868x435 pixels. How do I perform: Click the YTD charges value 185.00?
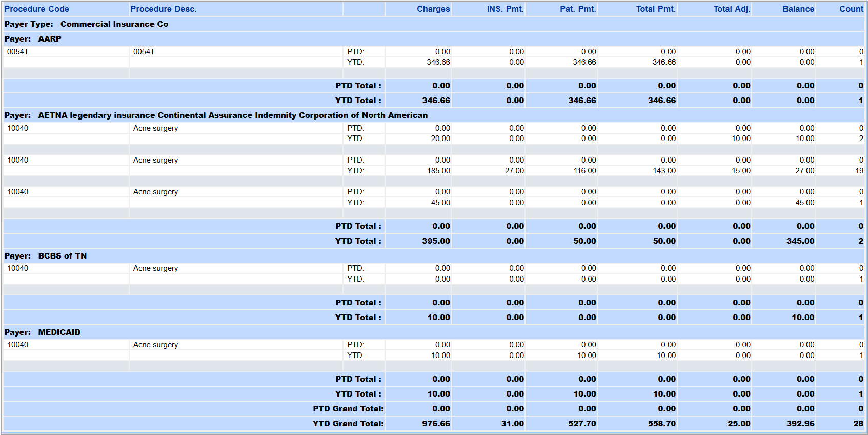pos(439,171)
